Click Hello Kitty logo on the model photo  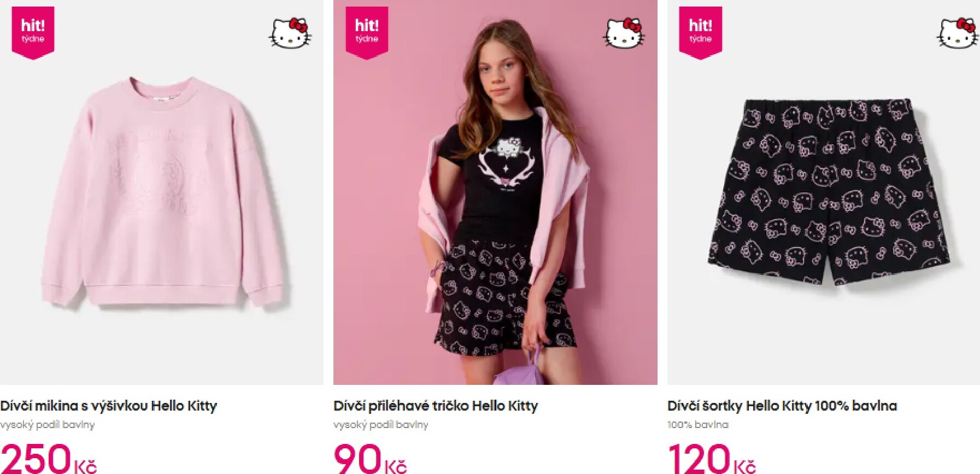624,33
